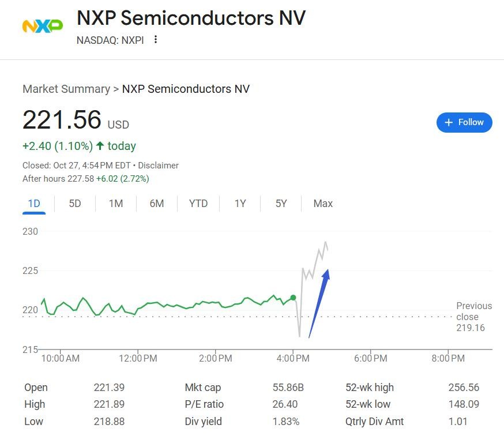Click the plus Follow button
The width and height of the screenshot is (504, 436).
coord(464,122)
